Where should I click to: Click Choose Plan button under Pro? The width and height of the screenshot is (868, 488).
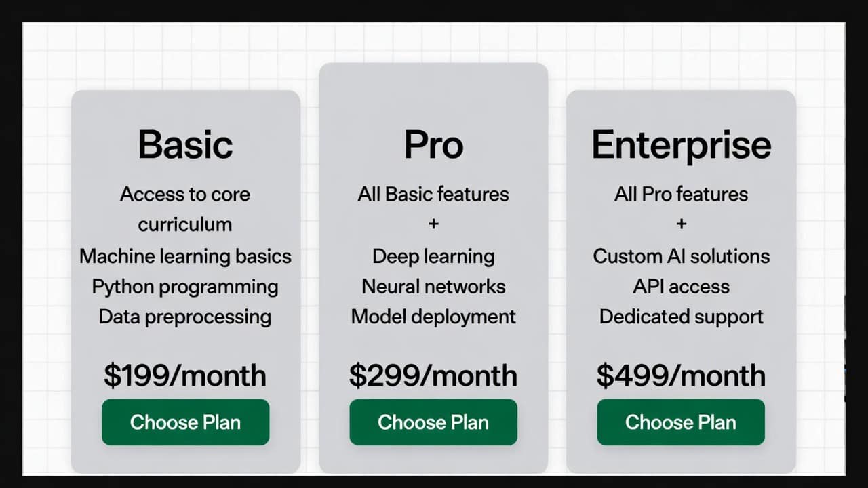pos(433,422)
